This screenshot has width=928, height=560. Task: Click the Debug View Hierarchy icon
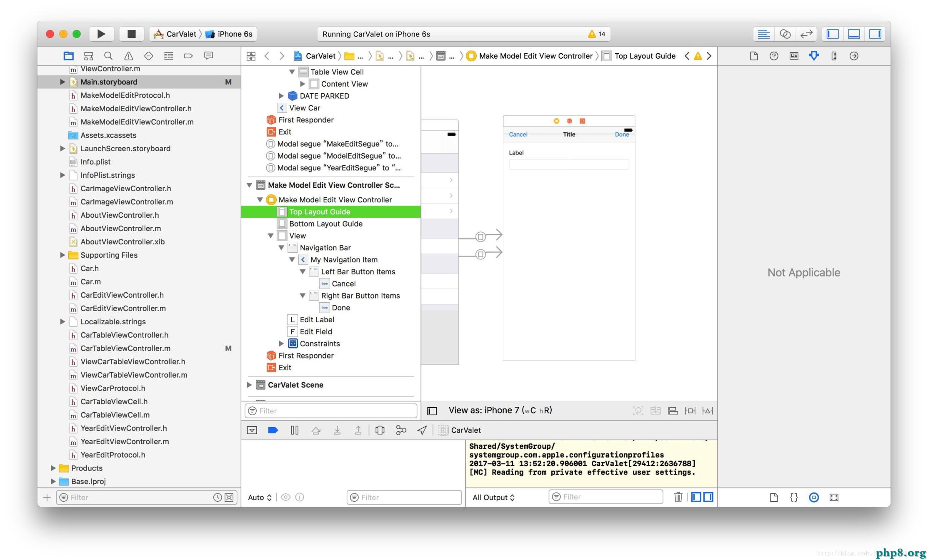tap(380, 430)
